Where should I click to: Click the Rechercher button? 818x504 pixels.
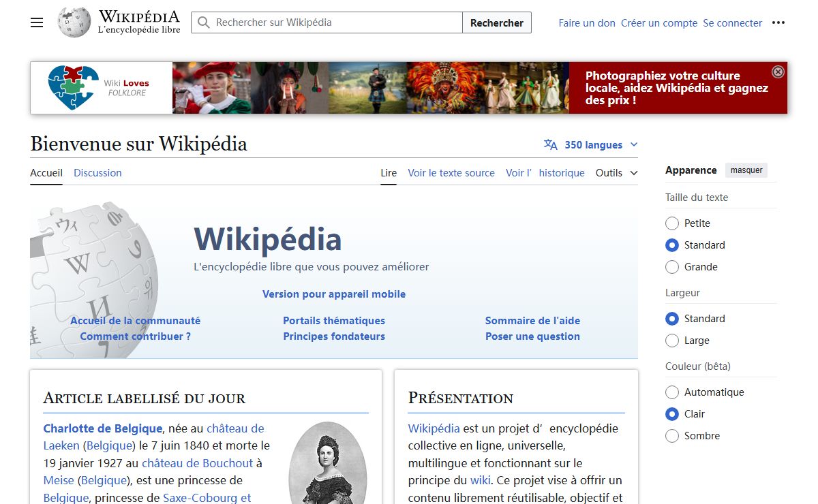coord(497,22)
